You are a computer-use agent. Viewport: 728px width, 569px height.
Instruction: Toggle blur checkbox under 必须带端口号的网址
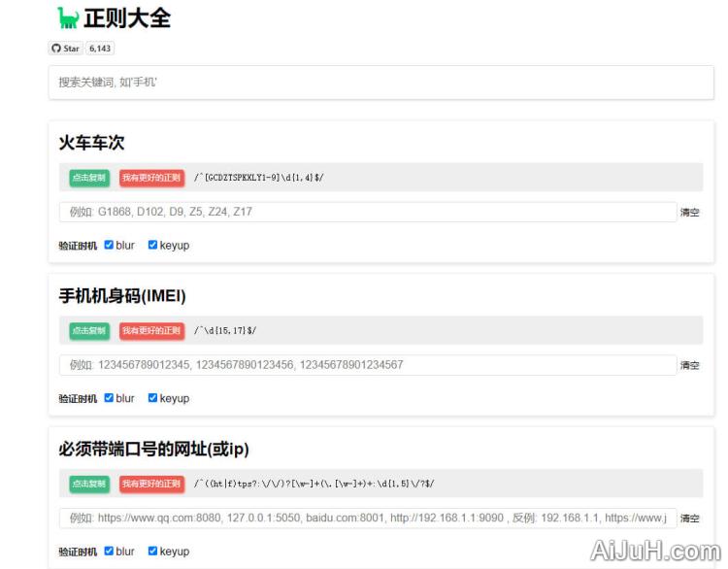tap(109, 551)
